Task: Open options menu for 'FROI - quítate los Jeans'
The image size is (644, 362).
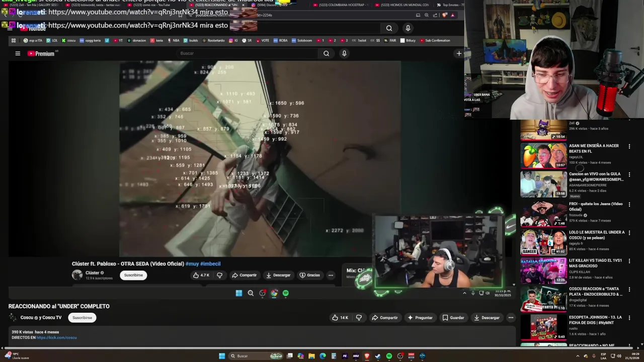Action: [x=629, y=205]
